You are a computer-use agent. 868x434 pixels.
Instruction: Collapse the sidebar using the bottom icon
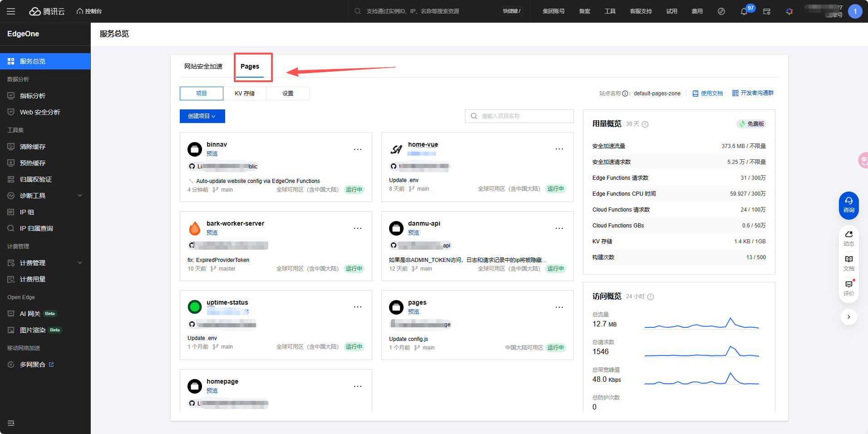coord(11,423)
